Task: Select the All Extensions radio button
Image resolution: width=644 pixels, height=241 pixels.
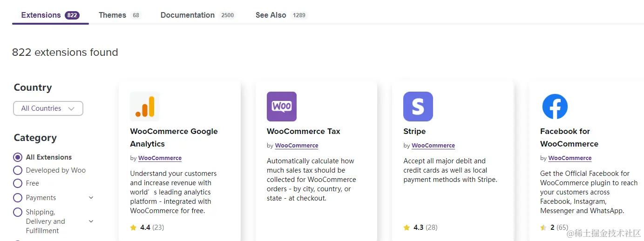Action: pos(18,157)
